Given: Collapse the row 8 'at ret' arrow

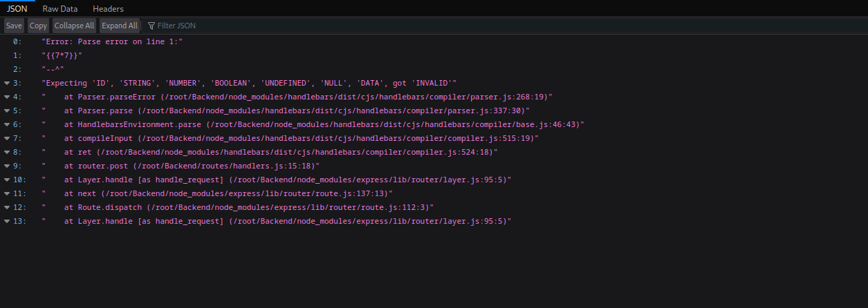Looking at the screenshot, I should 7,152.
